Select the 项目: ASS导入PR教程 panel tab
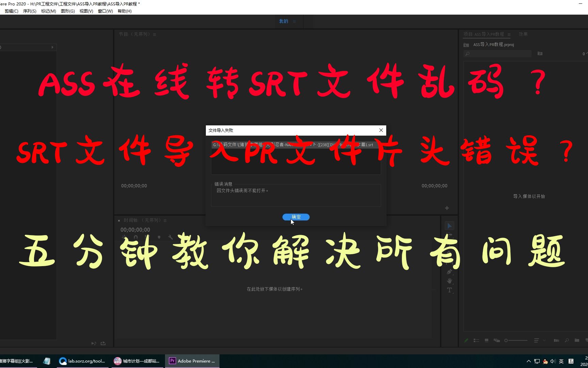This screenshot has height=368, width=588. click(x=484, y=34)
